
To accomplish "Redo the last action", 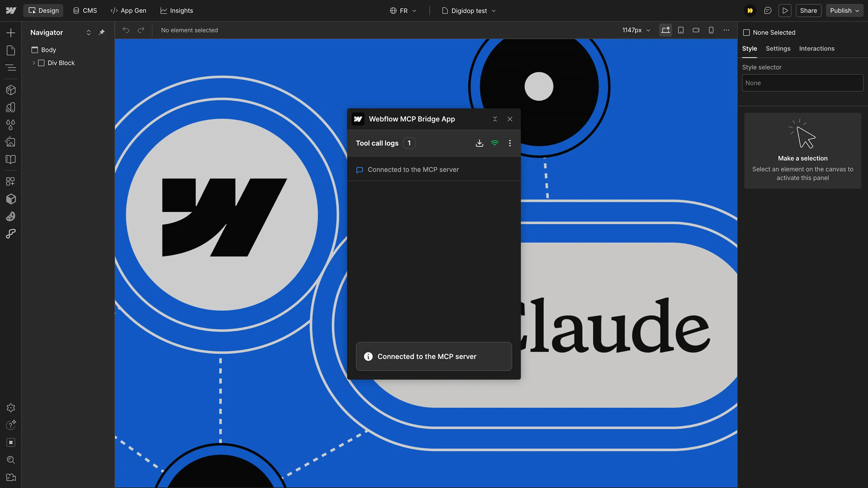I will 141,30.
